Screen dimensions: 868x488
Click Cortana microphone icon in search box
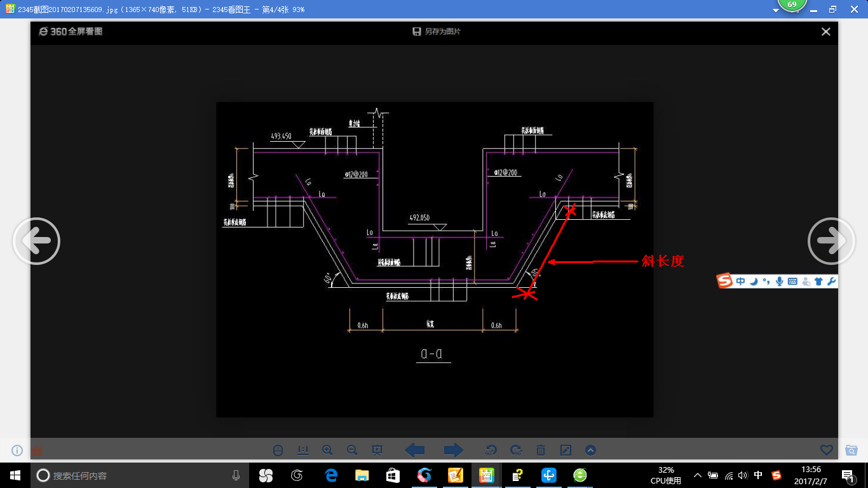pos(236,475)
